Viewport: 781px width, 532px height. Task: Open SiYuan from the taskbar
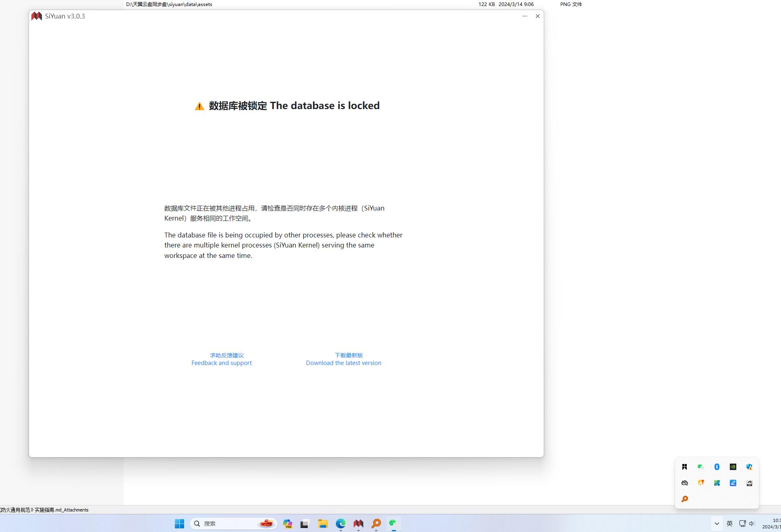click(x=358, y=524)
